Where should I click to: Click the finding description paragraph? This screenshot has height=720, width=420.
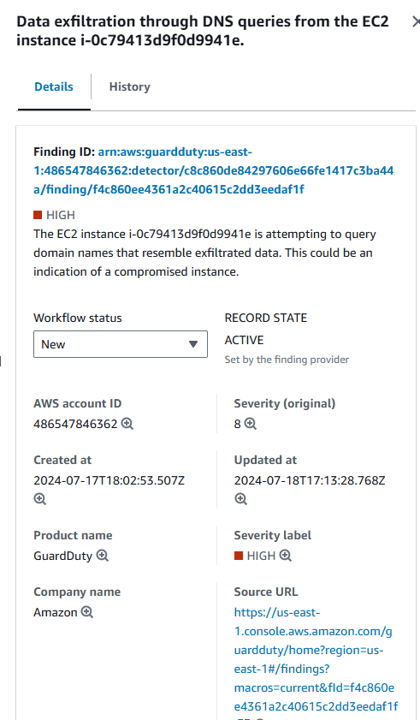[205, 253]
